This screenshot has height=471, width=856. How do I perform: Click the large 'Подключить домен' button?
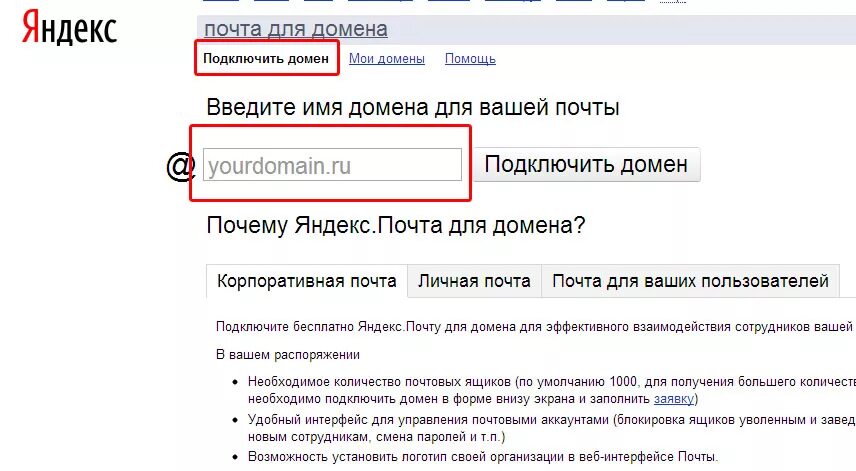pyautogui.click(x=586, y=164)
